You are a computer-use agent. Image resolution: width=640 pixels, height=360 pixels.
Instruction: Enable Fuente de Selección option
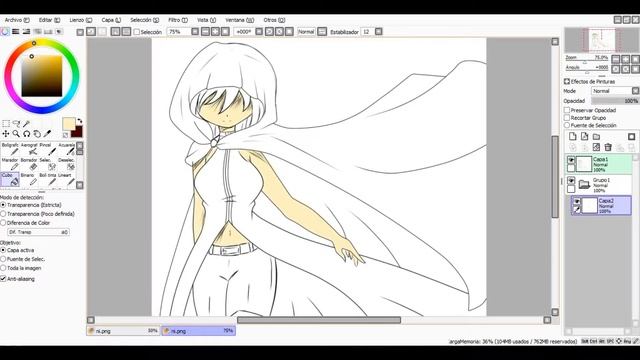(567, 125)
